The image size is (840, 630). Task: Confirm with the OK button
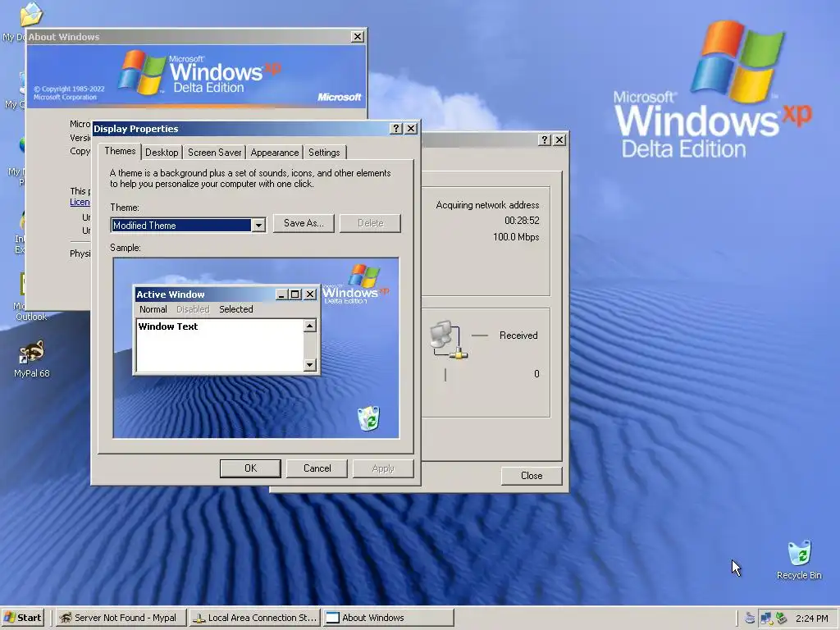coord(250,468)
